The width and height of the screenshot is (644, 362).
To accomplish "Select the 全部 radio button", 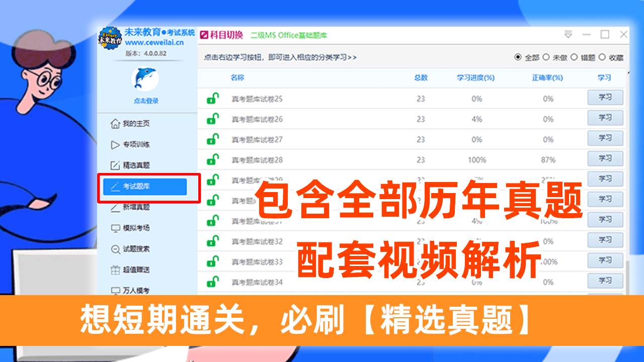I will click(x=519, y=57).
